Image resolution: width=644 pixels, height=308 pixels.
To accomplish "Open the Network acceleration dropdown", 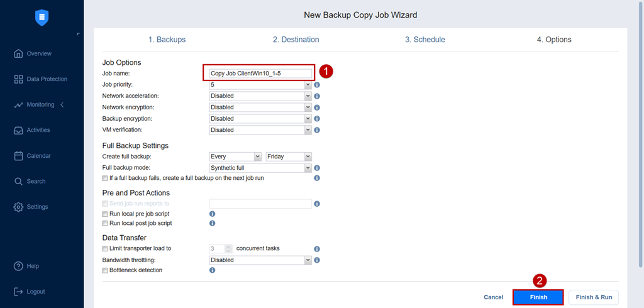I will (260, 96).
